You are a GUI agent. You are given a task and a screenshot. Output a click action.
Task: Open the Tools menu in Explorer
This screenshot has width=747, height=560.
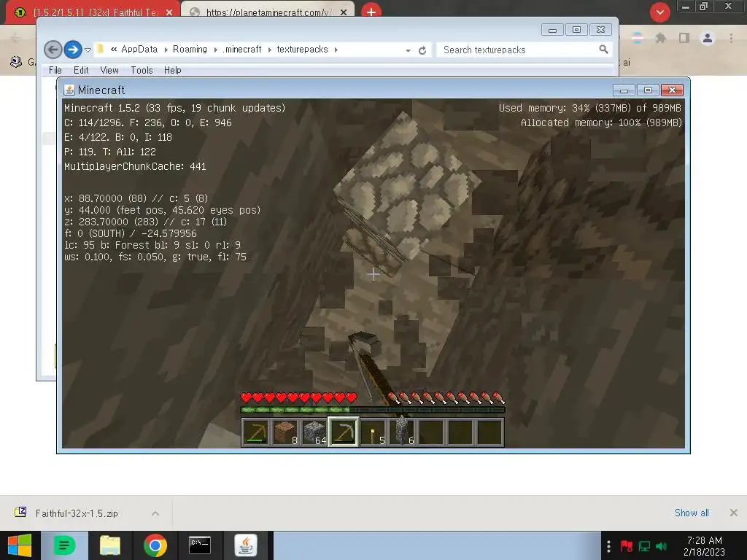pos(142,70)
